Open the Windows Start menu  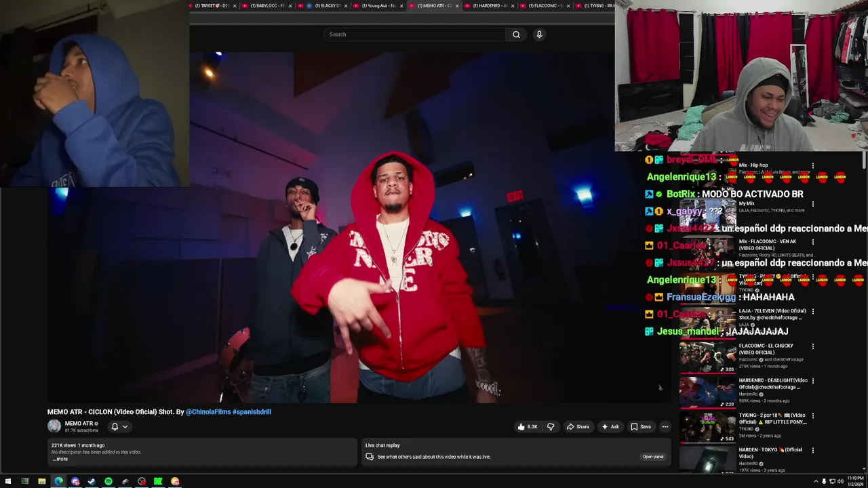click(8, 481)
